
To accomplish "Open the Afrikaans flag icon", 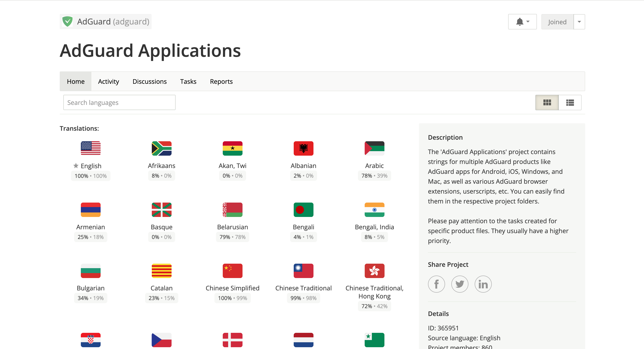I will click(161, 148).
